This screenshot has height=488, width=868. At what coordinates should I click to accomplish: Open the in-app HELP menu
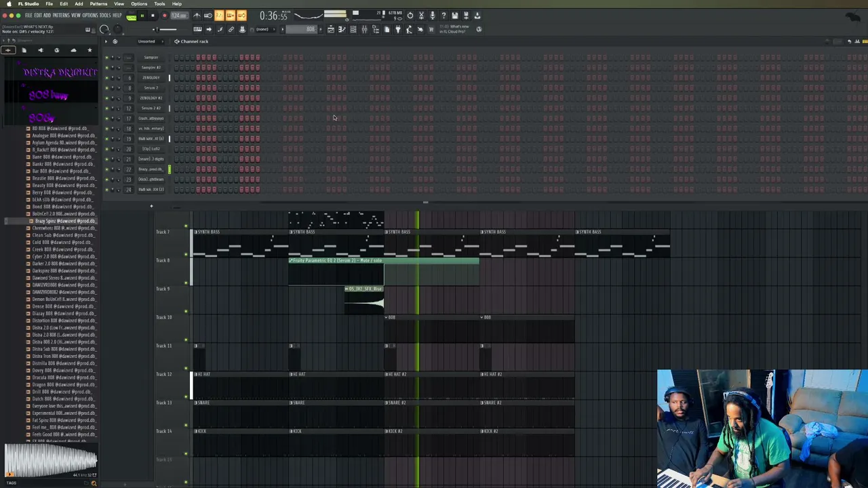(117, 16)
